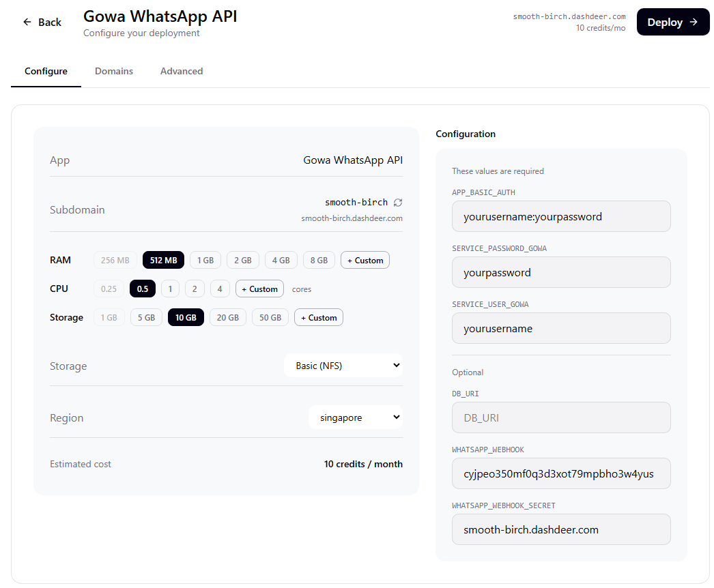Go back using the Back arrow link
Screen dimensions: 714x588
pyautogui.click(x=42, y=23)
